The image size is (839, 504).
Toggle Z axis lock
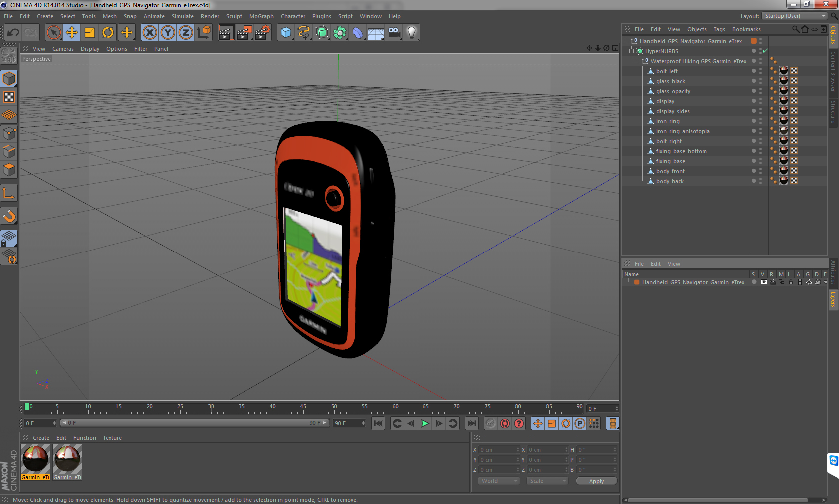tap(186, 33)
